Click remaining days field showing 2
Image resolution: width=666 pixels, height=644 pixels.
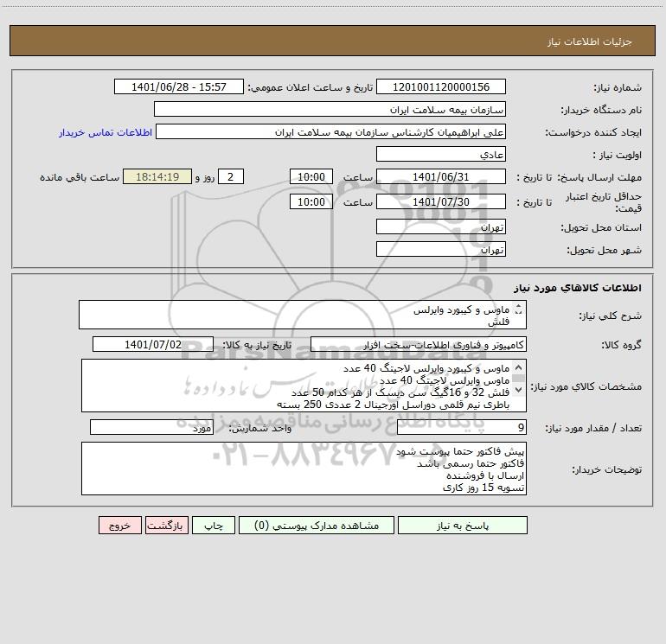pyautogui.click(x=231, y=176)
